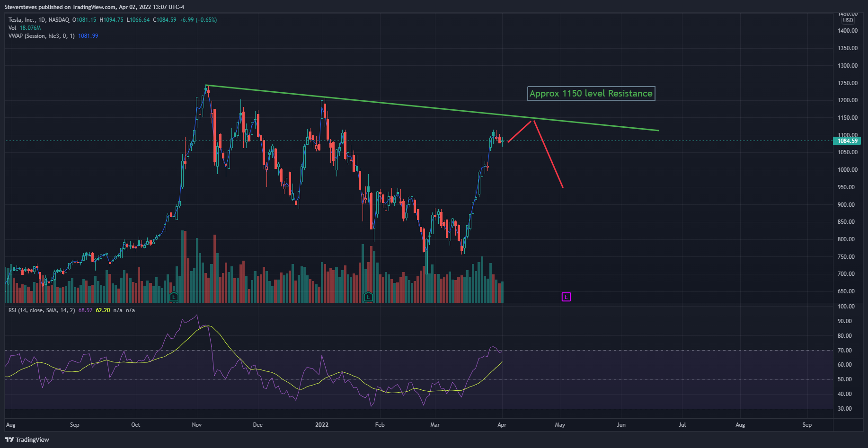
Task: Click the 1200.00 price axis label
Action: pyautogui.click(x=847, y=100)
